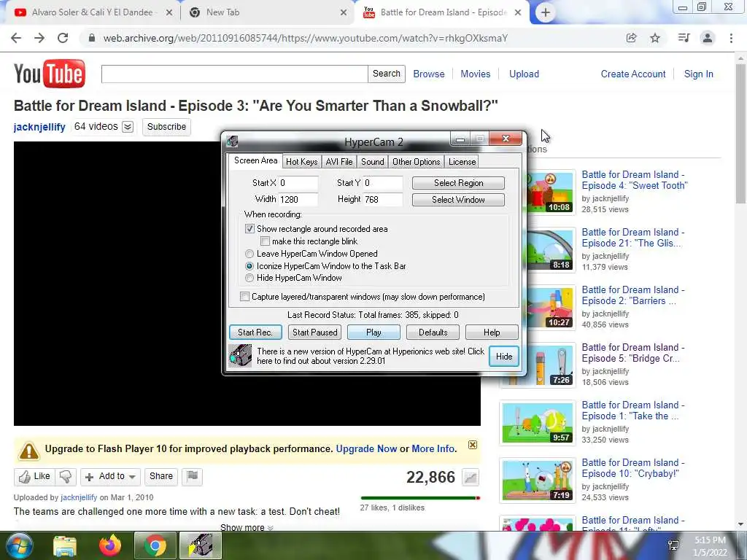Screen dimensions: 747x560
Task: Open the Upload link
Action: 524,74
